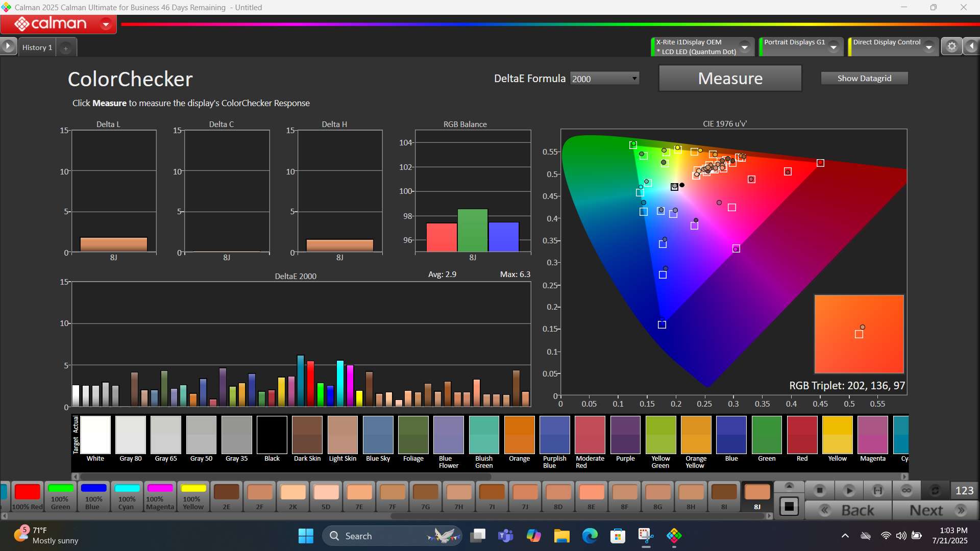Start reading a single measurement

point(849,490)
